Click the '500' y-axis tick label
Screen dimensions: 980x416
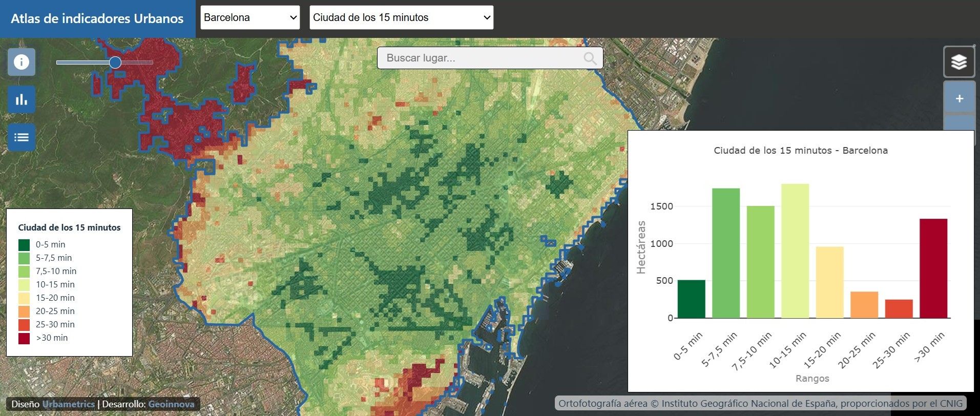[664, 281]
